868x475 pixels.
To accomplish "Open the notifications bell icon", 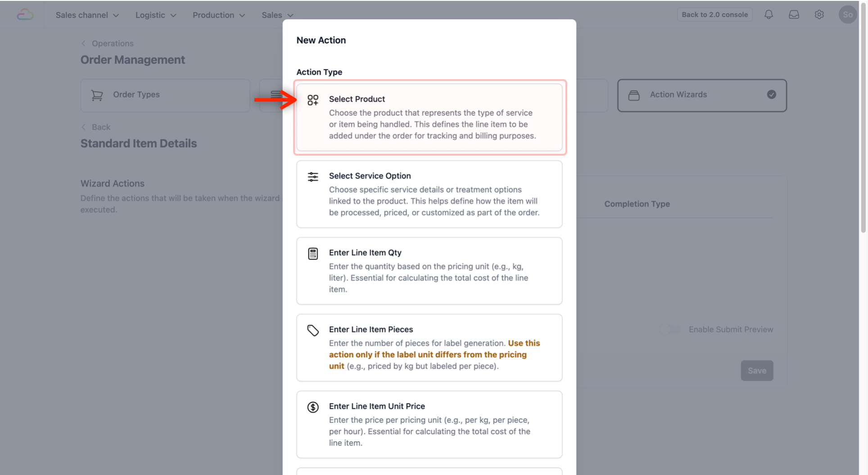I will click(769, 15).
